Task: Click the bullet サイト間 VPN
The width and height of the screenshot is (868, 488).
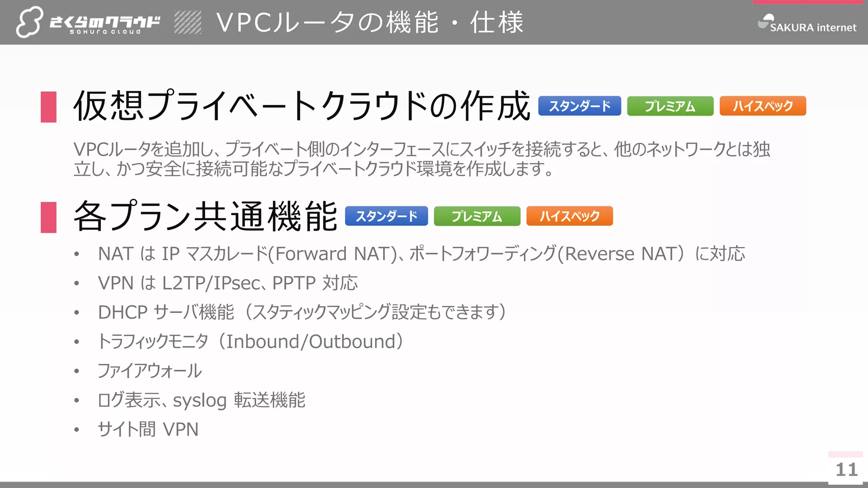Action: [148, 430]
